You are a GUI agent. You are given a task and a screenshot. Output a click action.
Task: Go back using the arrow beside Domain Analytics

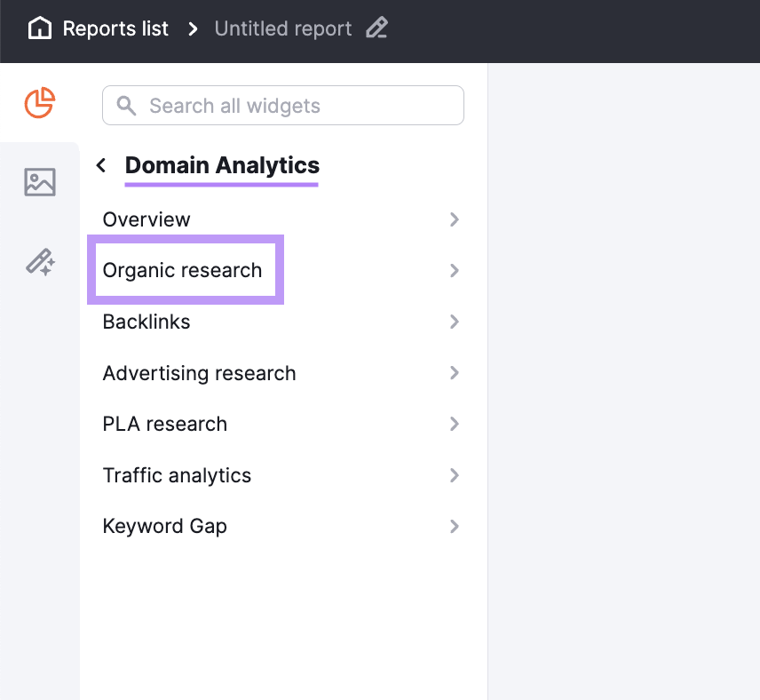point(100,164)
